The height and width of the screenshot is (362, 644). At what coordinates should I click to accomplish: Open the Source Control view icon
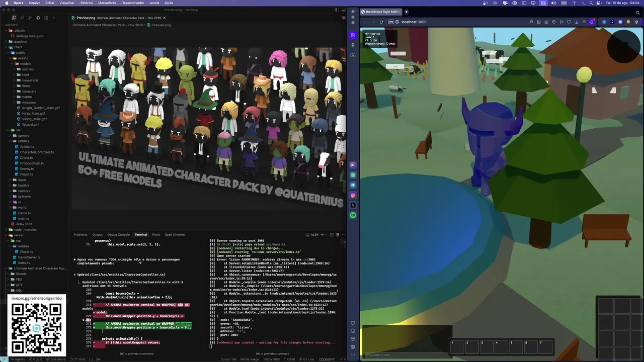[x=30, y=18]
